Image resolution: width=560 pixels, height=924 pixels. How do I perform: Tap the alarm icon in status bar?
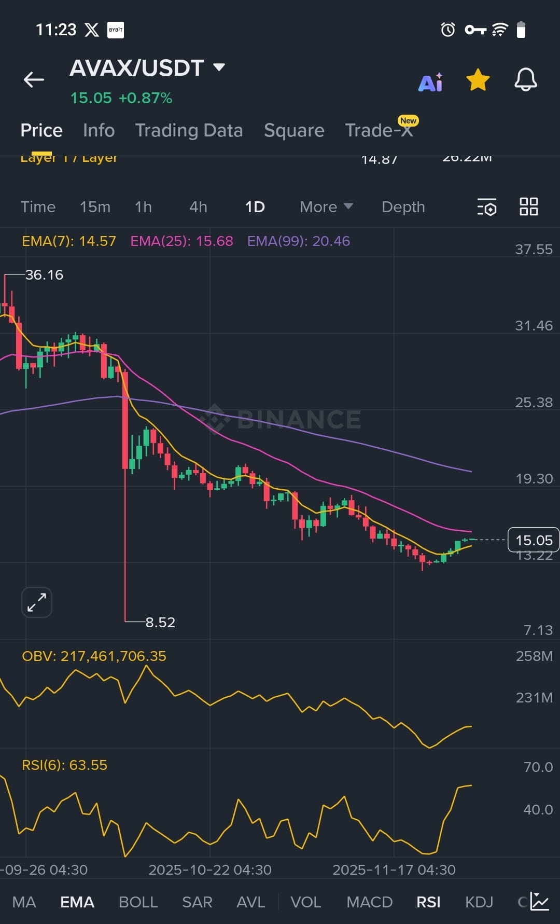click(x=448, y=30)
